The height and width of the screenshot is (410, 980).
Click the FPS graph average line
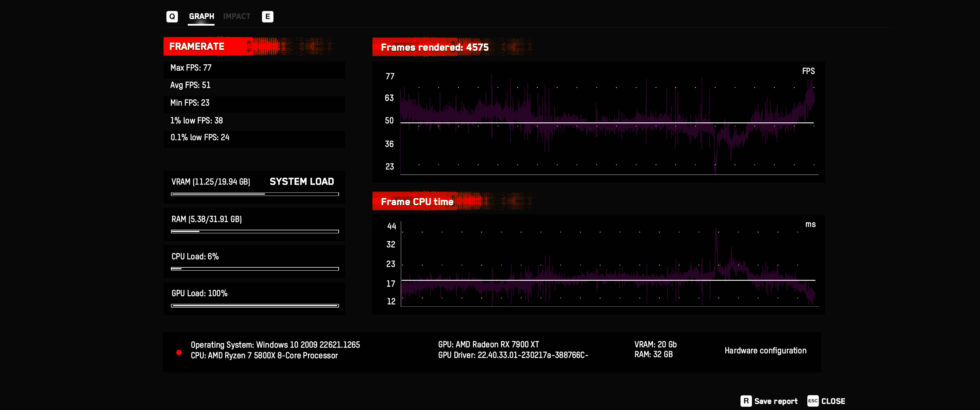coord(607,122)
